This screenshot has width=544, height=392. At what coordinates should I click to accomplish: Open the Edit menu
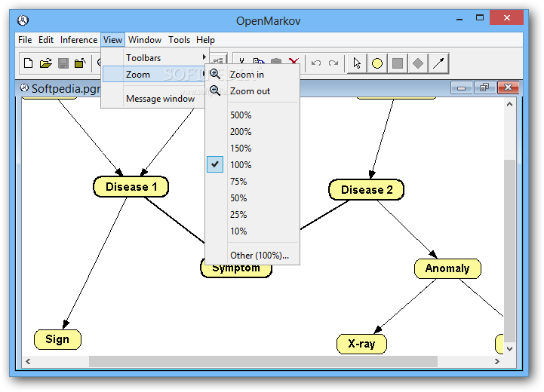[x=46, y=40]
